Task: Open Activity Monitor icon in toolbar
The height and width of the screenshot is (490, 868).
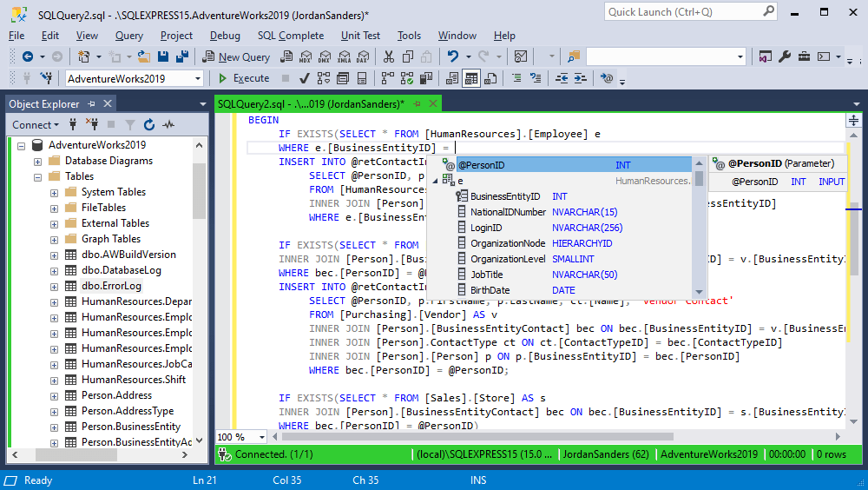Action: (520, 56)
